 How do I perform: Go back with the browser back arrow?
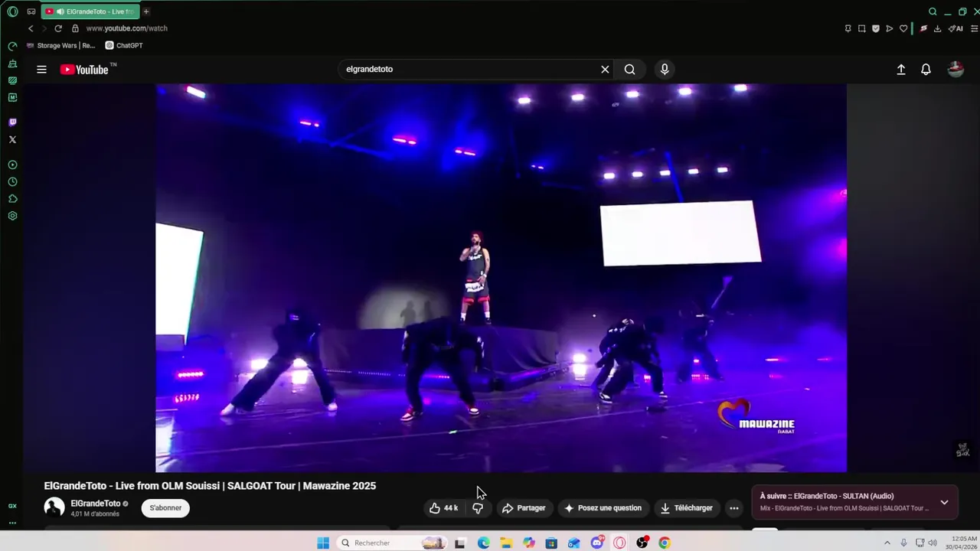[x=31, y=28]
